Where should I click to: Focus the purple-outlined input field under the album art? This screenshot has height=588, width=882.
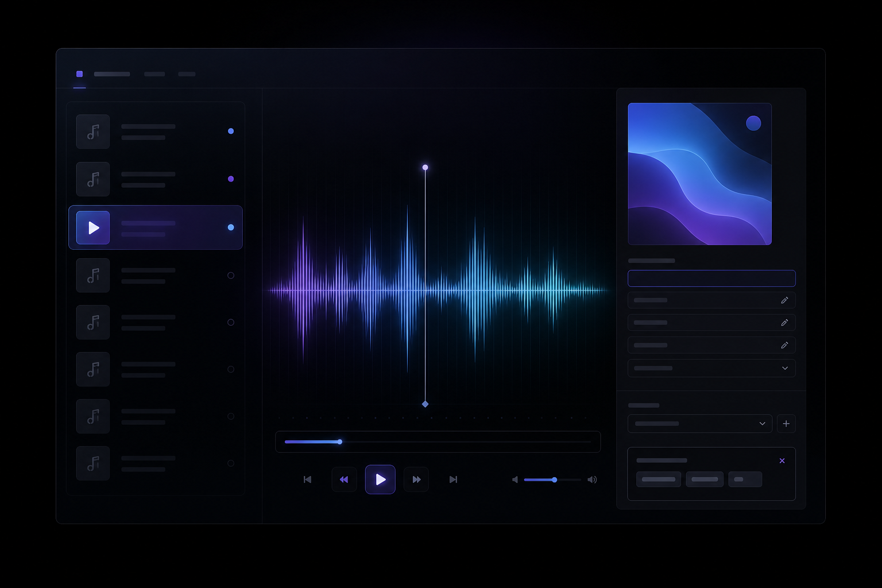click(711, 278)
